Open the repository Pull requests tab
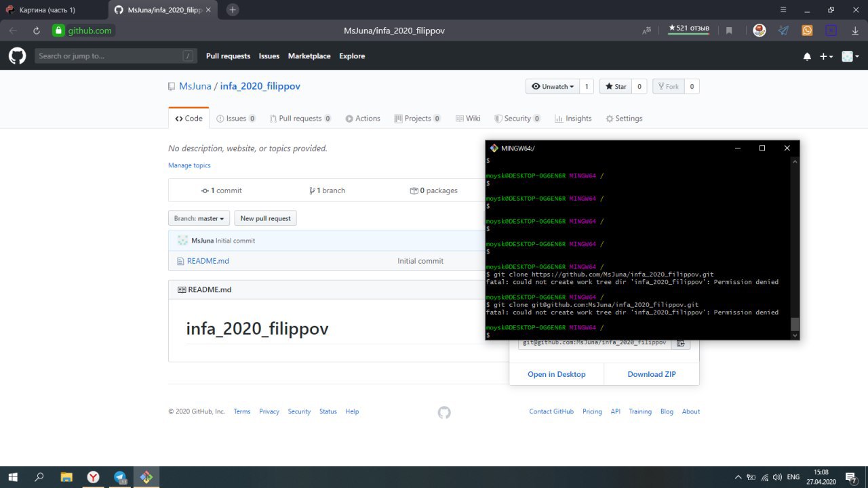This screenshot has width=868, height=488. (300, 118)
